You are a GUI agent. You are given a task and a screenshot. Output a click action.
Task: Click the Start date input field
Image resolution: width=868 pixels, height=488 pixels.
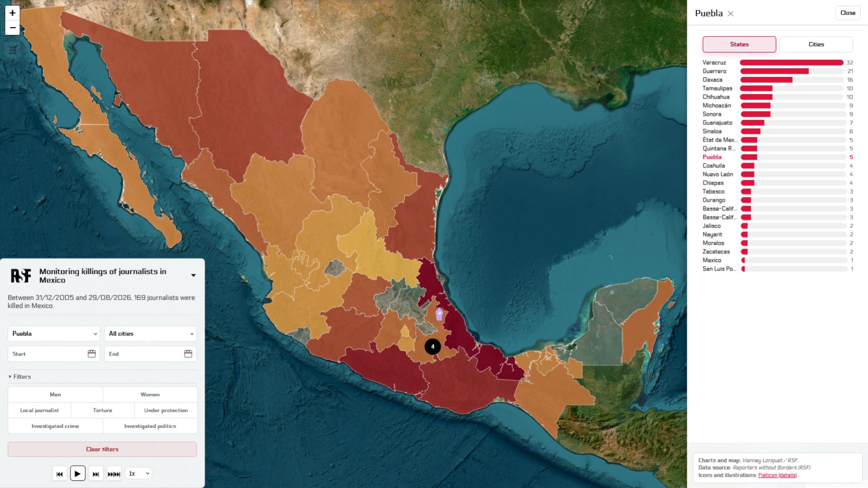click(54, 354)
